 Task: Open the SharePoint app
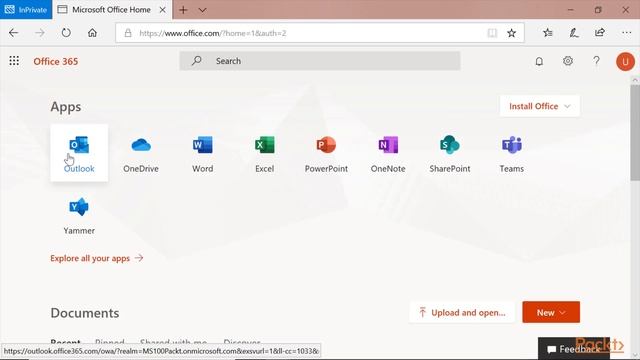[x=450, y=153]
